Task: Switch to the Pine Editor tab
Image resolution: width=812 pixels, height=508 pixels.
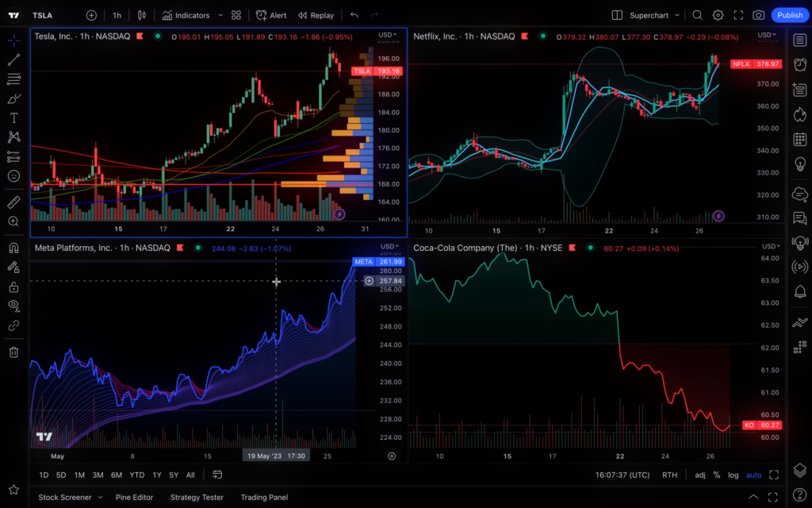Action: pyautogui.click(x=135, y=497)
